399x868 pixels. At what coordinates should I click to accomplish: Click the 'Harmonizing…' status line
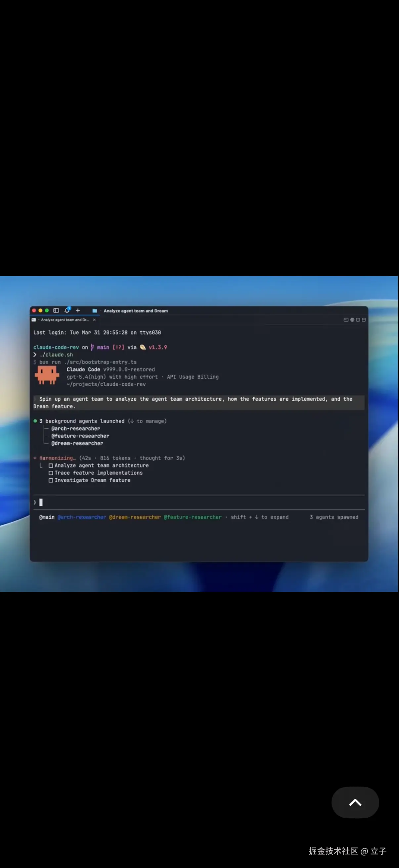[109, 458]
